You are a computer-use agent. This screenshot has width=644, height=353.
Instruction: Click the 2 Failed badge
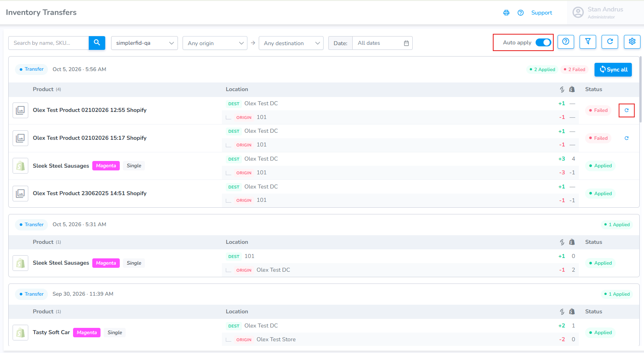click(x=574, y=70)
